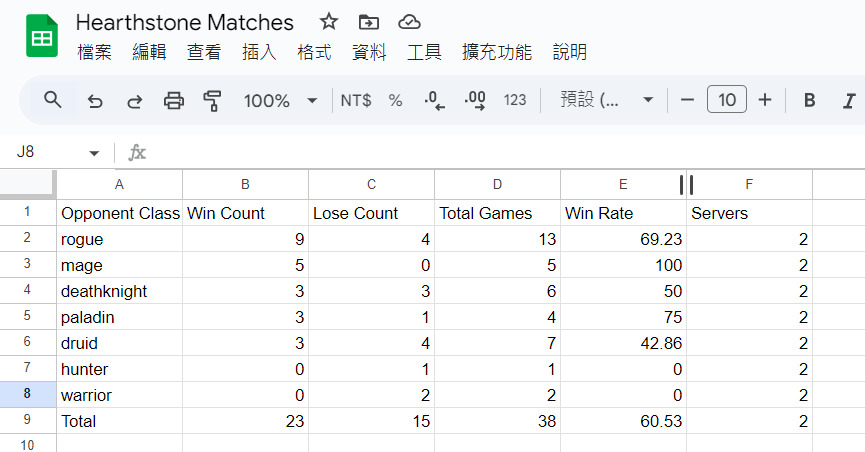The height and width of the screenshot is (452, 865).
Task: Toggle italic text formatting
Action: point(849,100)
